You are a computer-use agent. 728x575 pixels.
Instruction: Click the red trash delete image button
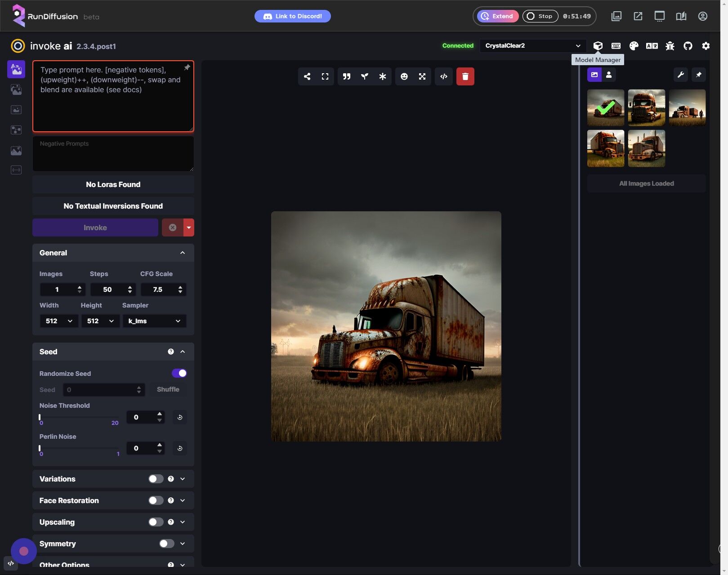[465, 76]
